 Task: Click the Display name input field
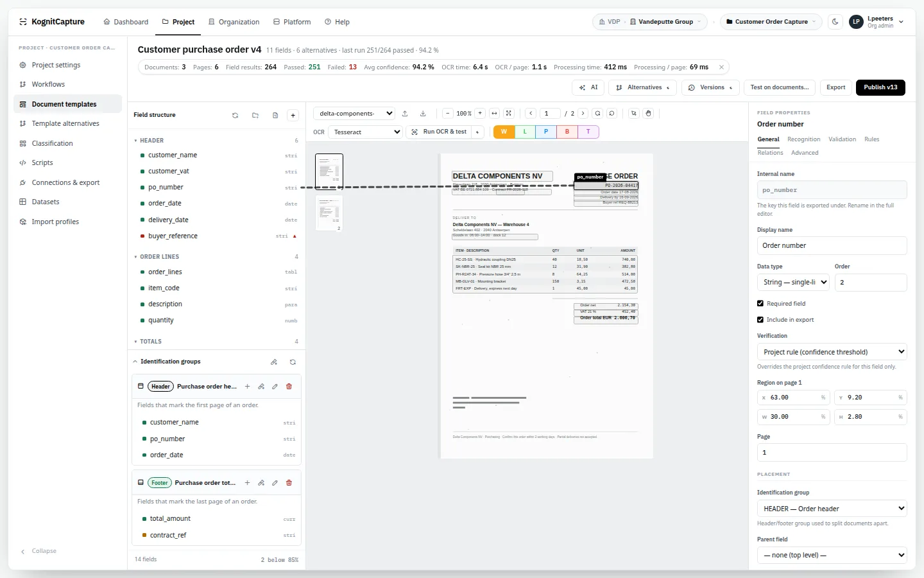tap(832, 245)
